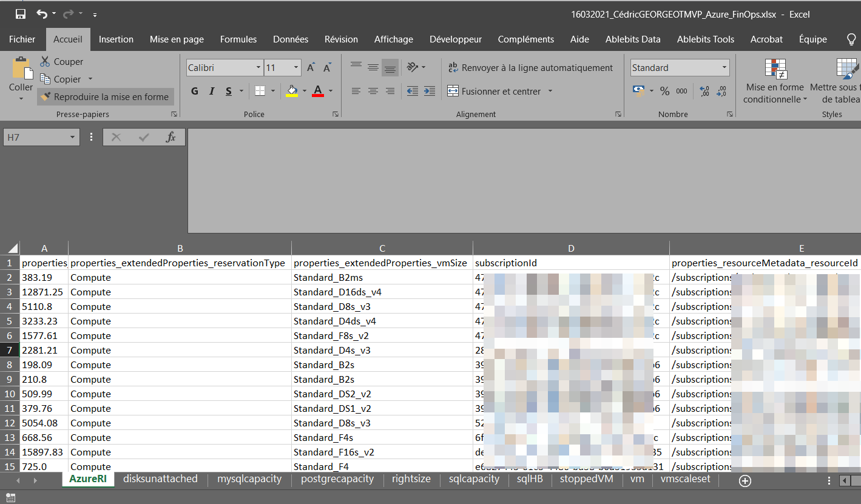The width and height of the screenshot is (861, 504).
Task: Apply the yellow fill color swatch
Action: tap(292, 91)
